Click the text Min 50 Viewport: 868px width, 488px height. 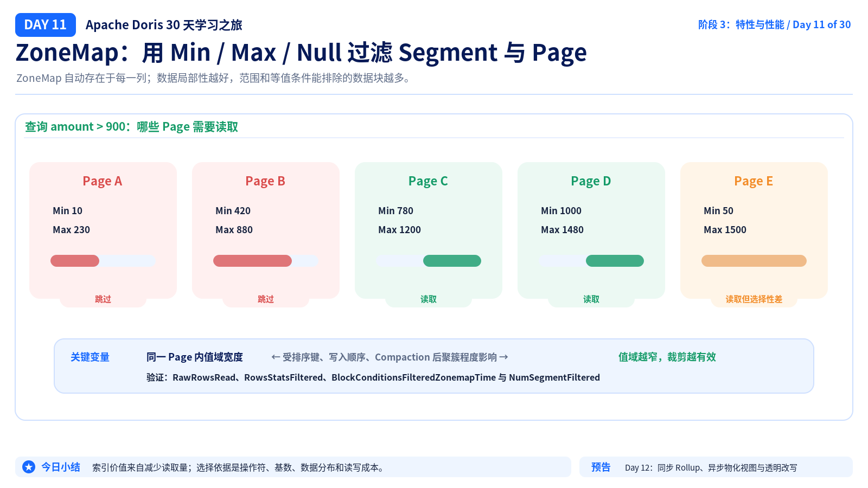coord(719,211)
